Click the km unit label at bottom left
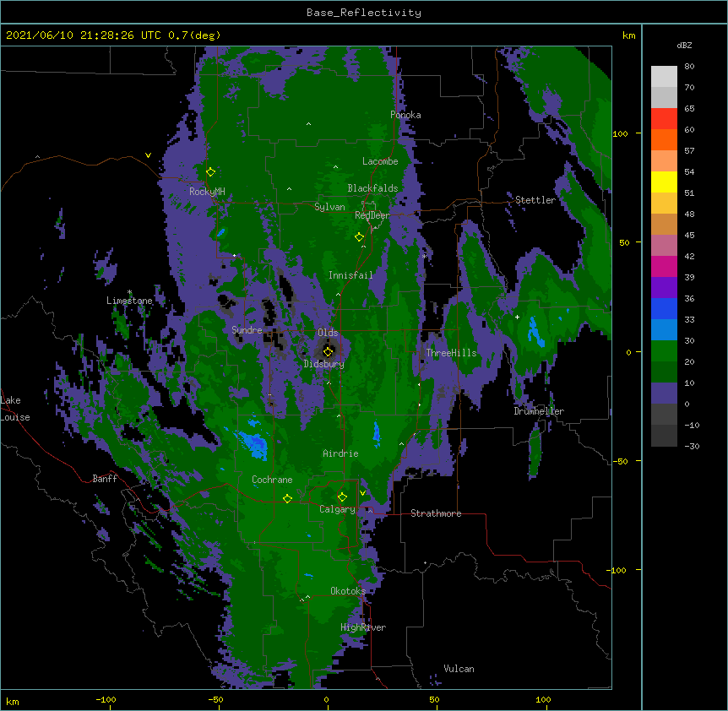Viewport: 728px width, 711px height. click(13, 701)
